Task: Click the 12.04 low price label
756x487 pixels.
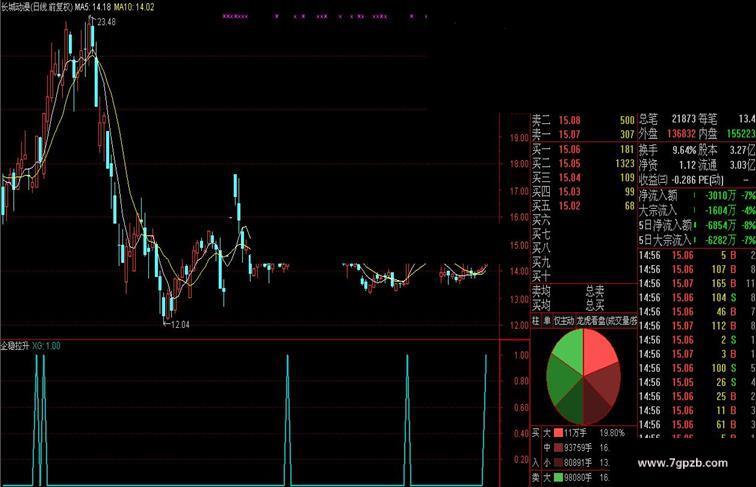Action: [180, 325]
